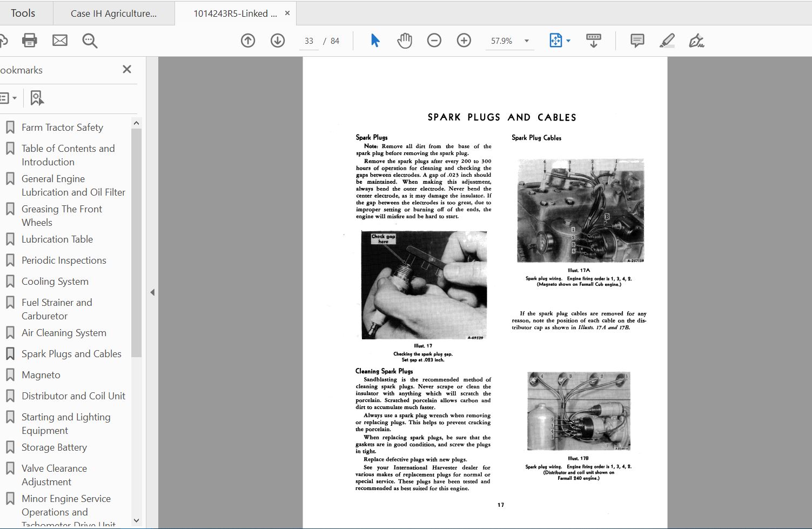Select the Hand pan tool
Image resolution: width=812 pixels, height=529 pixels.
coord(405,41)
